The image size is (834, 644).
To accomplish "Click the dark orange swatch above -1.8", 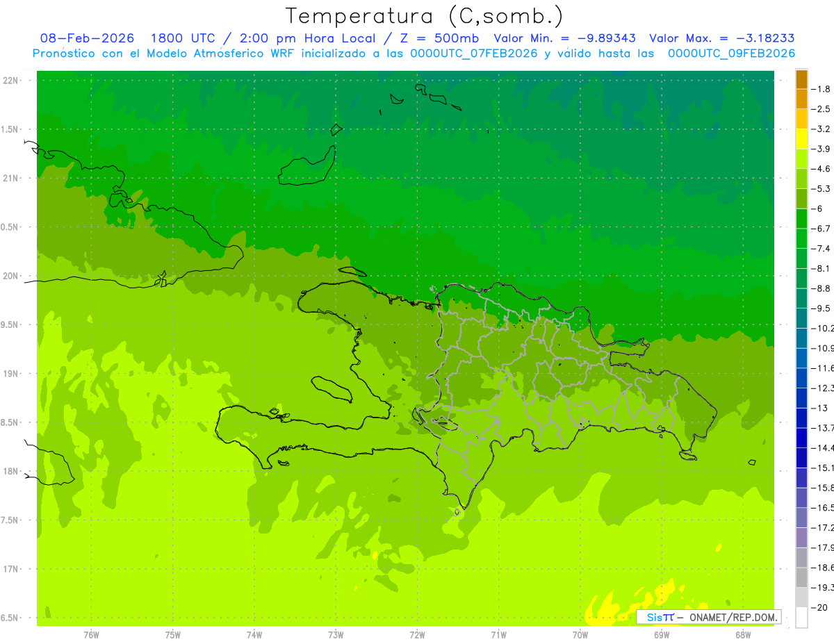I will [801, 80].
